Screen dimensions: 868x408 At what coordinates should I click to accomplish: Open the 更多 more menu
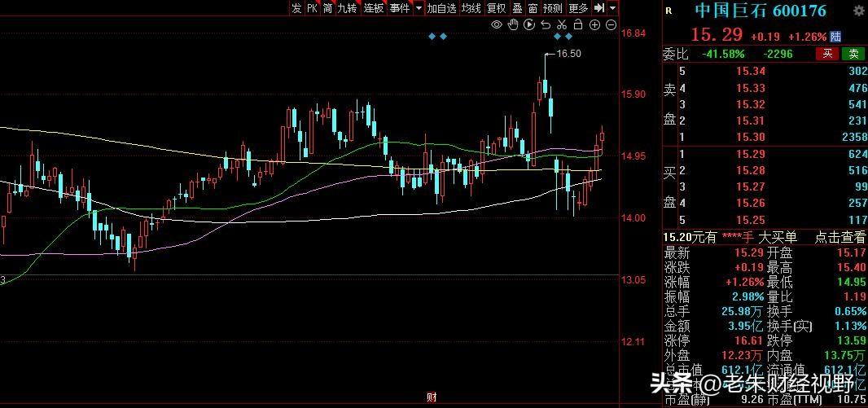578,8
